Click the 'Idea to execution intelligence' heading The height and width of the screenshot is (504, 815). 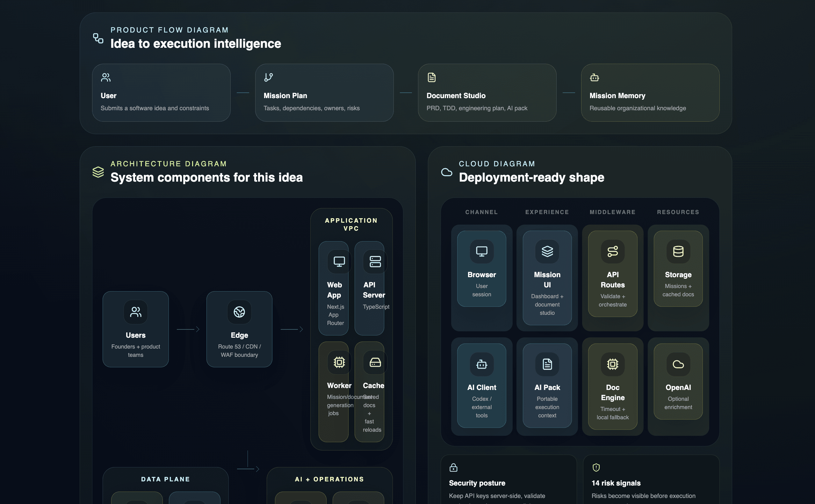point(196,44)
